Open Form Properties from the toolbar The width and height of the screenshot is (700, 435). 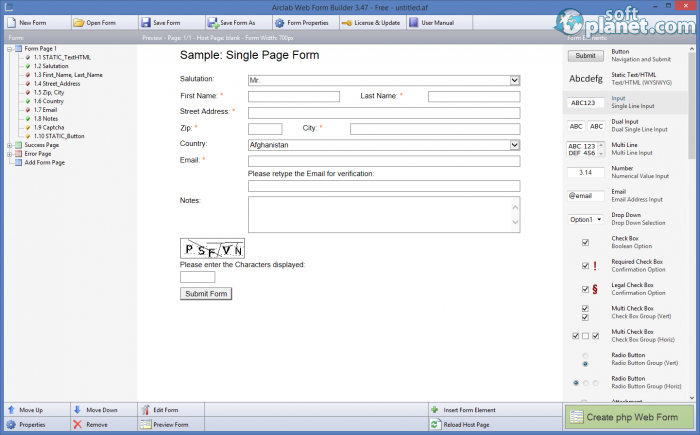point(279,22)
